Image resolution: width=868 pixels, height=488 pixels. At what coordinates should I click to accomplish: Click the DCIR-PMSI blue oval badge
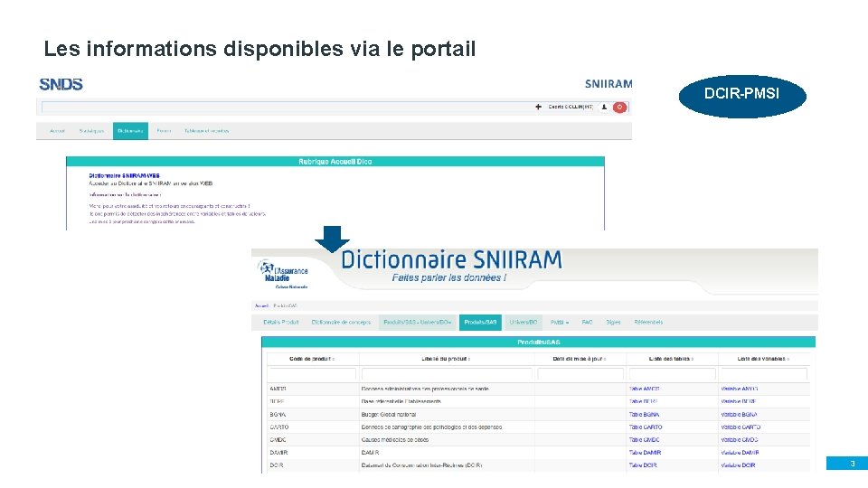pos(741,96)
